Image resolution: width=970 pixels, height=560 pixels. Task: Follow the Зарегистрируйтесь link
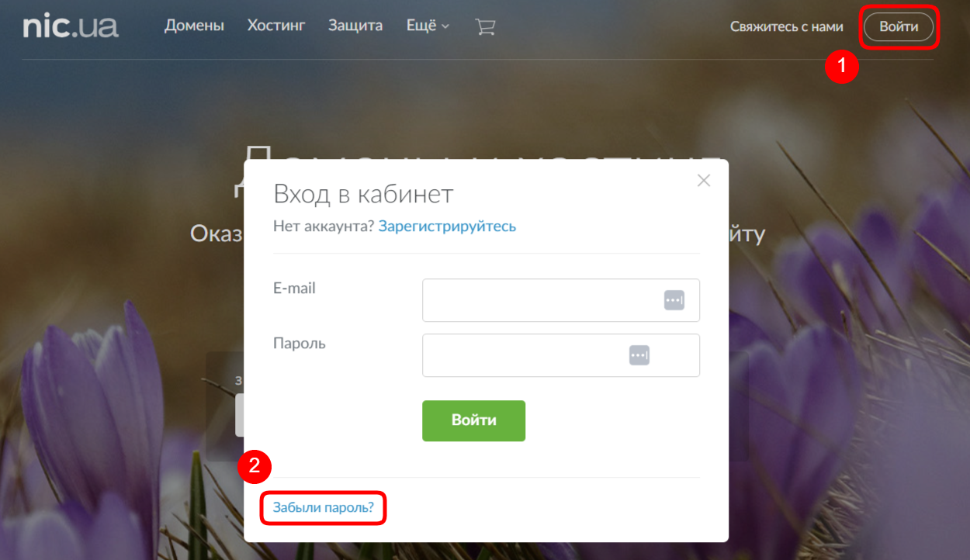click(x=447, y=226)
